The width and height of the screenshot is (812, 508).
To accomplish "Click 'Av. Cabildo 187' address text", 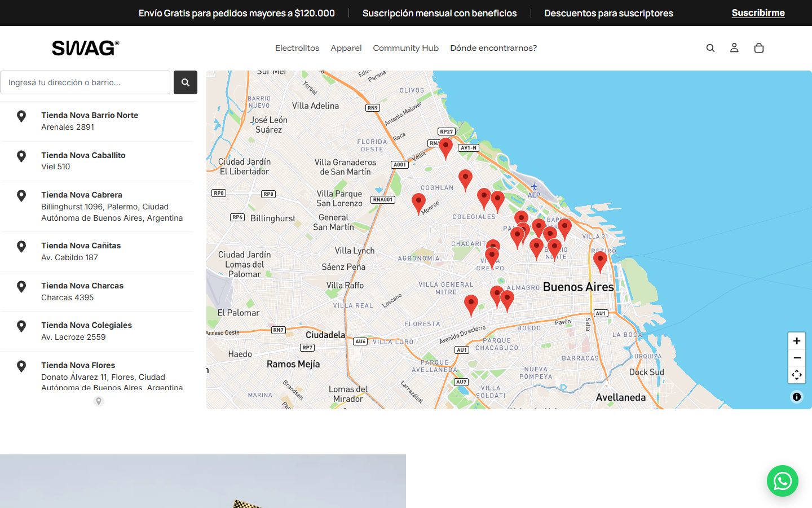I will point(69,257).
